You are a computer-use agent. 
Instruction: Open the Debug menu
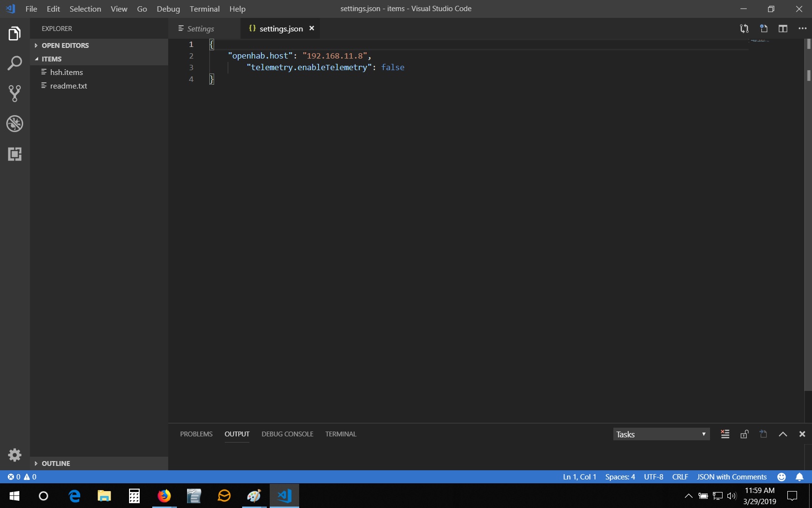[x=168, y=9]
